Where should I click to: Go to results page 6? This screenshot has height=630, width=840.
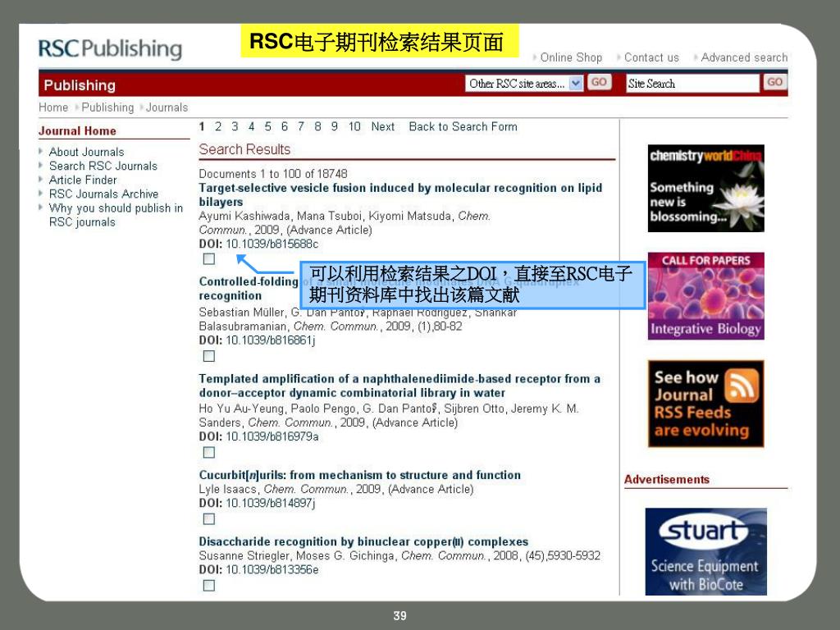pos(285,126)
